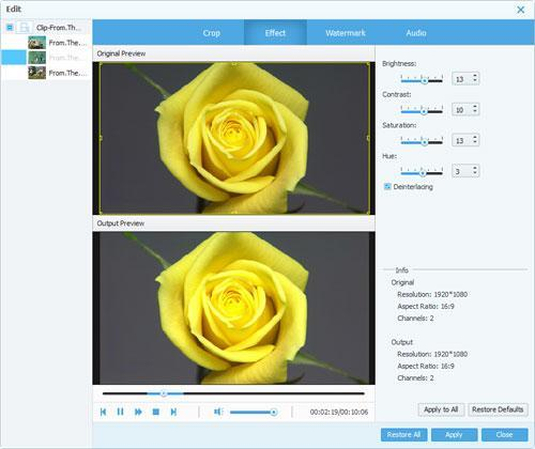The height and width of the screenshot is (449, 535).
Task: Stop the video playback
Action: [x=156, y=412]
